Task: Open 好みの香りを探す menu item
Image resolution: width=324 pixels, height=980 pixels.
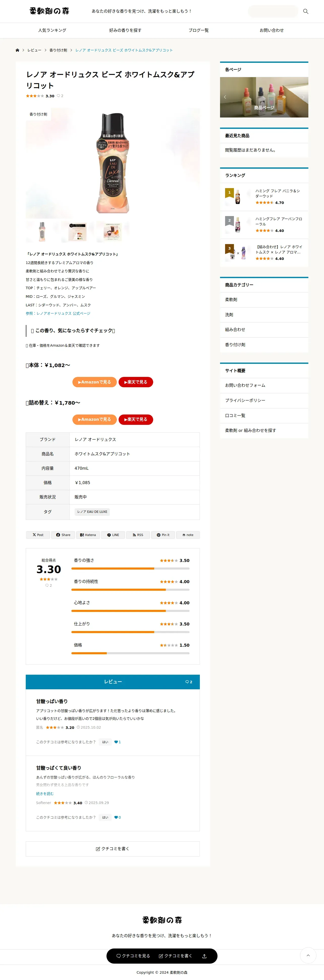Action: tap(125, 31)
